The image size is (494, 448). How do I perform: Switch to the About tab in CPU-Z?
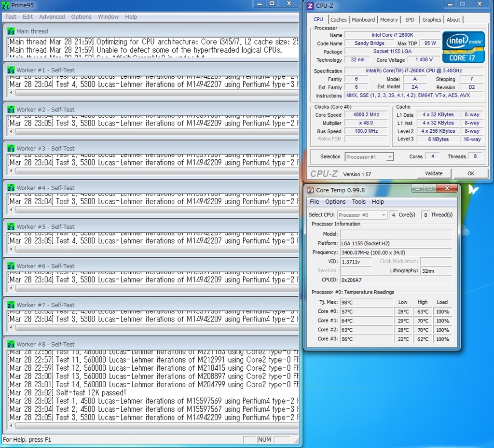[453, 19]
